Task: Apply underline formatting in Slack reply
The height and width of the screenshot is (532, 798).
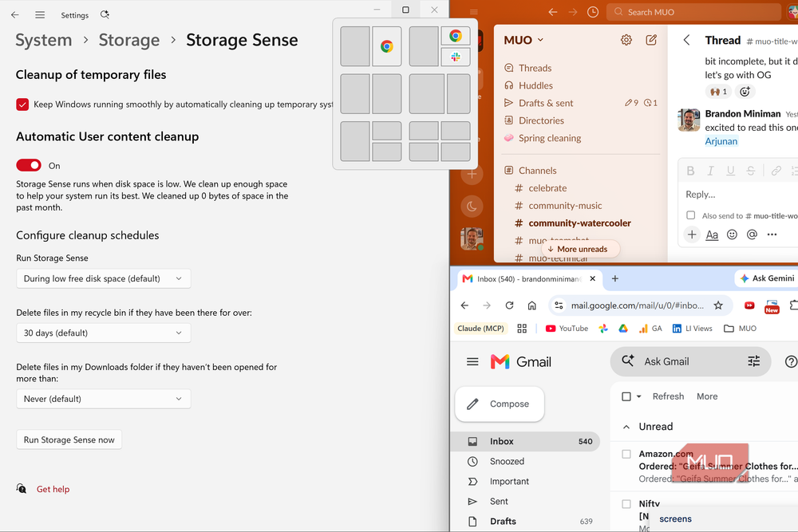Action: [730, 171]
